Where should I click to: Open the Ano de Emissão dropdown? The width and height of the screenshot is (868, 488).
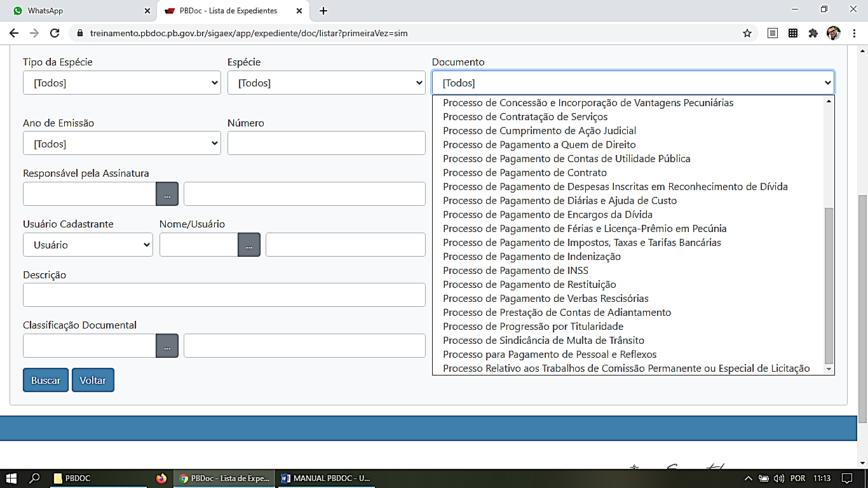point(121,144)
